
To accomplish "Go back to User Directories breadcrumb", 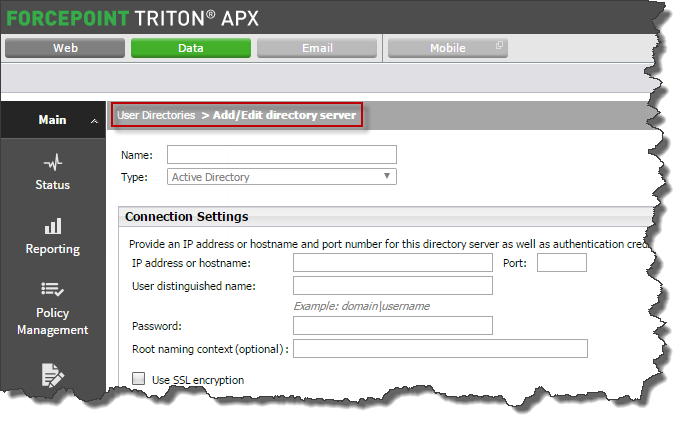I will pos(156,115).
